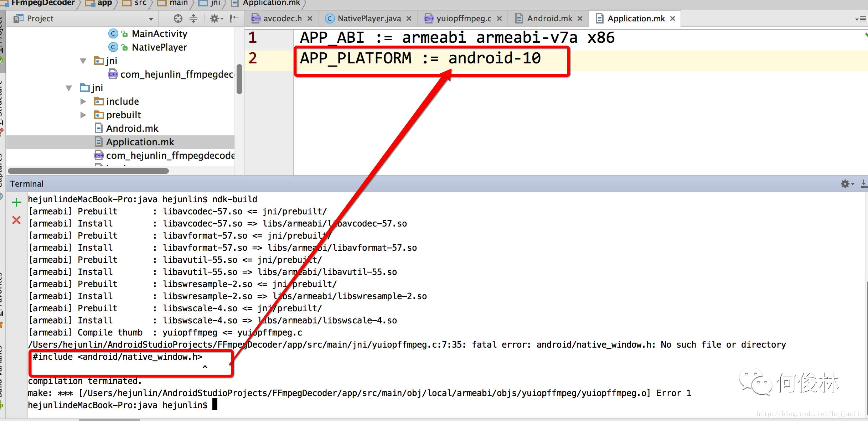Click the collapse all icon in Project panel
This screenshot has width=868, height=421.
(x=193, y=19)
